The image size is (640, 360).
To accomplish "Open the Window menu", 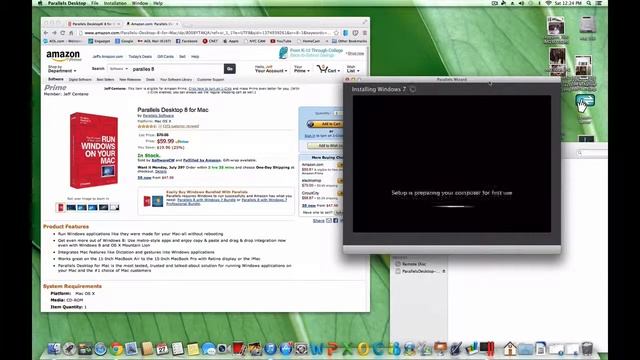I will point(140,3).
